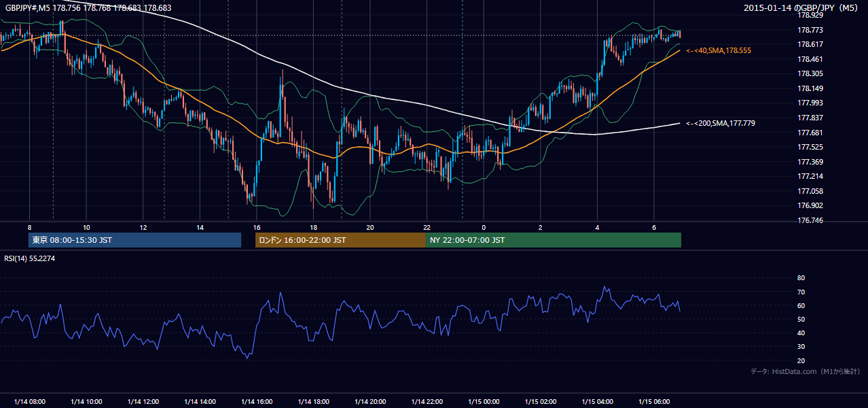This screenshot has width=868, height=408.
Task: Click the 1/14 20:00 time label
Action: pyautogui.click(x=370, y=402)
